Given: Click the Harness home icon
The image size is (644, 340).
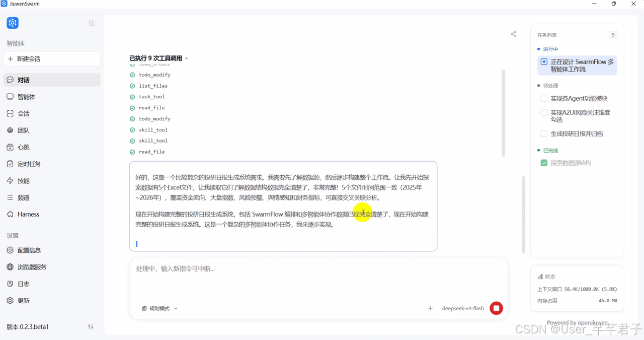Looking at the screenshot, I should (x=10, y=214).
